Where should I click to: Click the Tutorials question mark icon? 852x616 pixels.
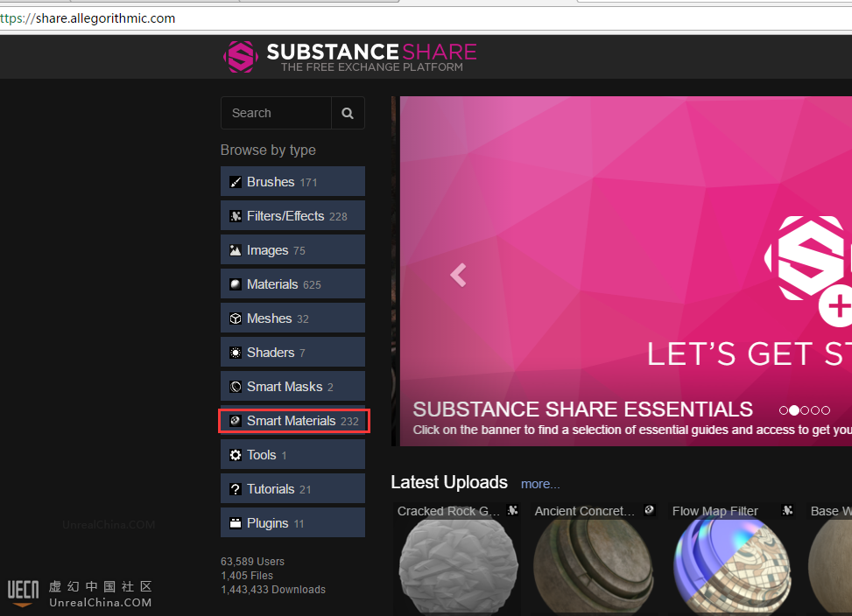pos(236,489)
